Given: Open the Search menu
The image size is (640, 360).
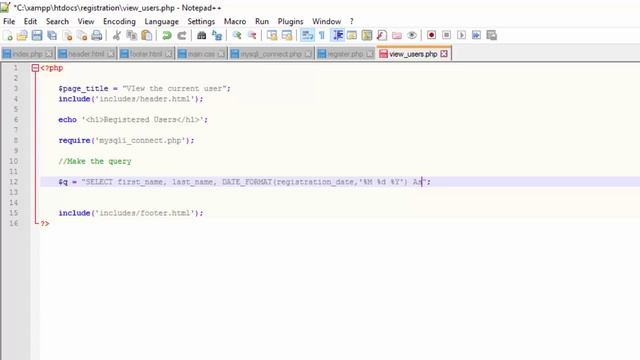Looking at the screenshot, I should pos(57,21).
